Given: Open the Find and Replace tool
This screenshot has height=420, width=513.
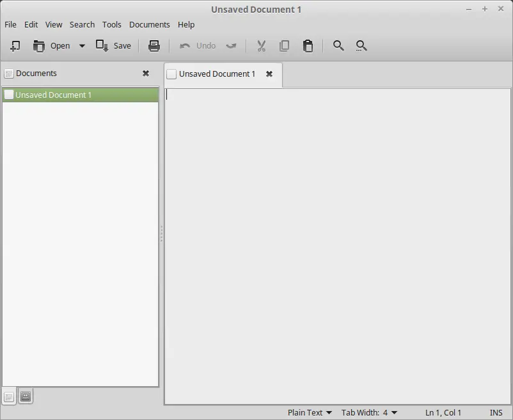Looking at the screenshot, I should pos(361,46).
